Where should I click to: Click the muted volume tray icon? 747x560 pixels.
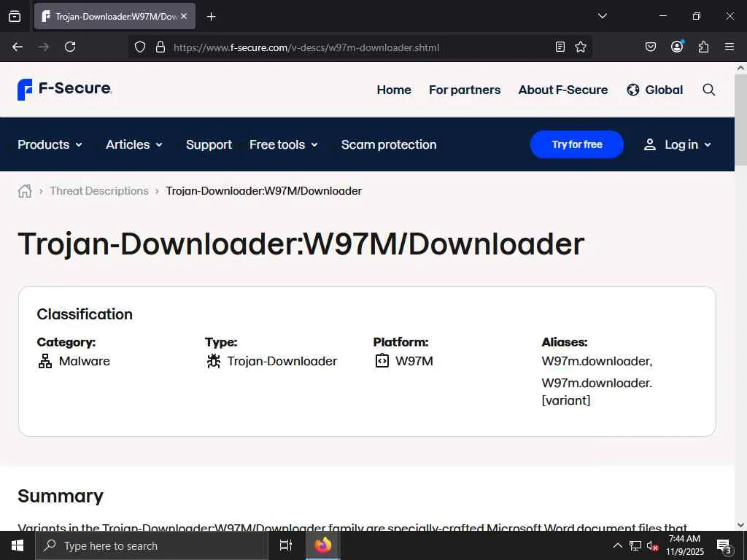652,546
